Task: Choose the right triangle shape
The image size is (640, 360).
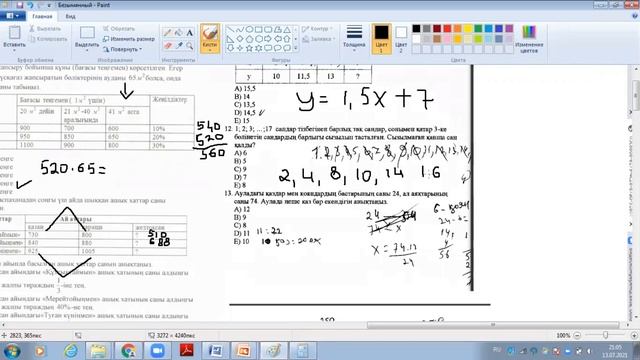Action: tap(230, 39)
